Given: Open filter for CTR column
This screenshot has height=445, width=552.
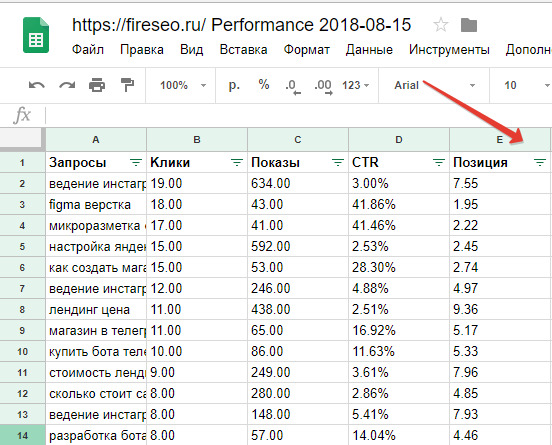Looking at the screenshot, I should (439, 162).
